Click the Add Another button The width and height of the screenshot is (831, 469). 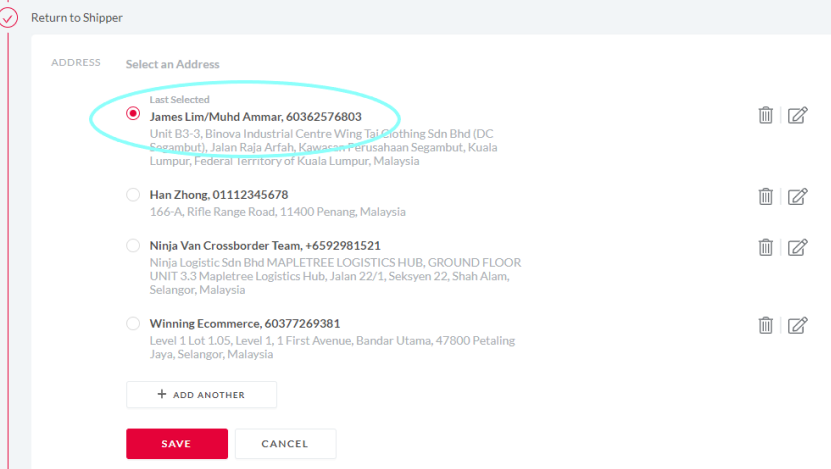point(201,395)
